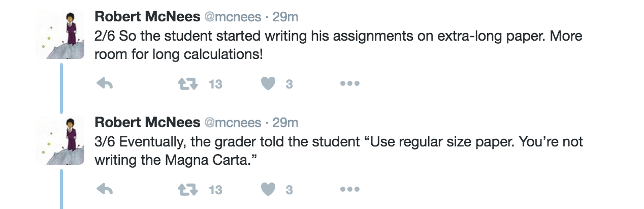Open the 29m timestamp of the 2/6 tweet
This screenshot has height=209, width=644.
(285, 17)
